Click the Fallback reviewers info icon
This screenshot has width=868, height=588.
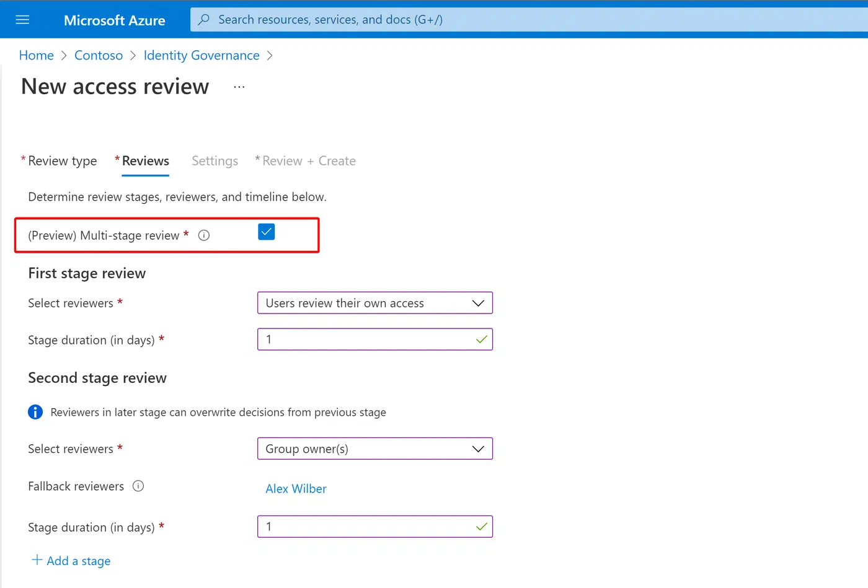coord(138,486)
